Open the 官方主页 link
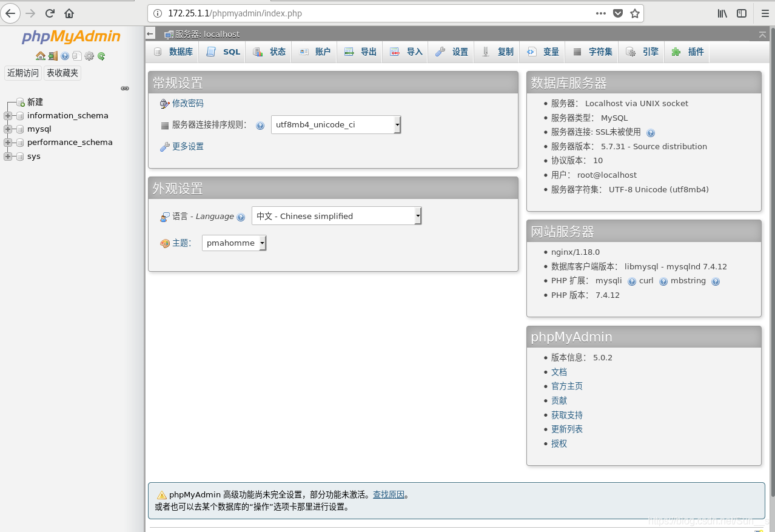The image size is (775, 532). point(567,386)
